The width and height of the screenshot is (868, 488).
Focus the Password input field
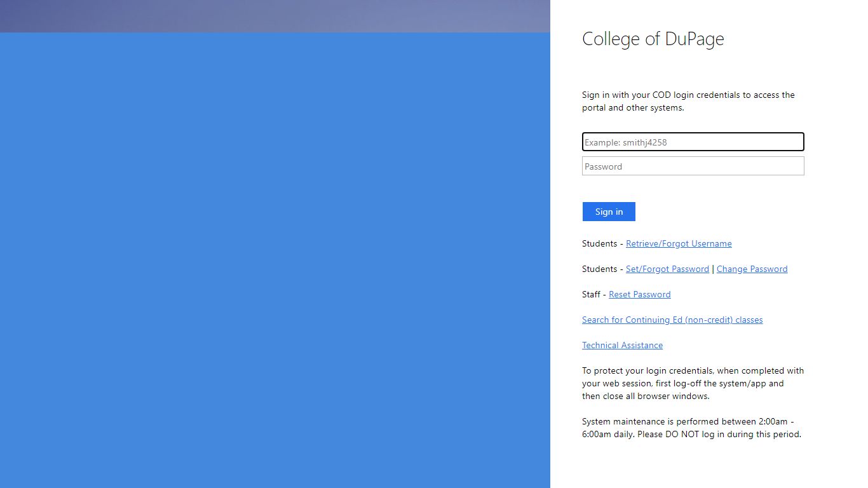click(693, 166)
